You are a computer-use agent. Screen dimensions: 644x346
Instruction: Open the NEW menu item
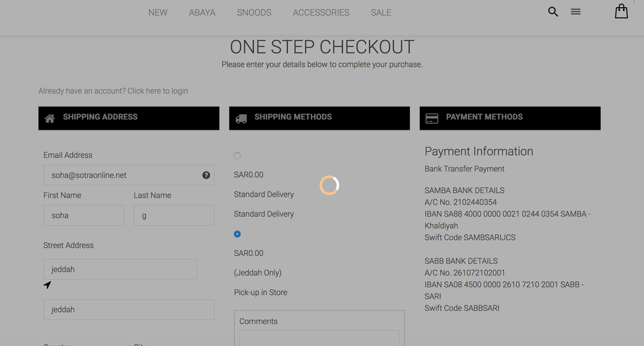pyautogui.click(x=158, y=12)
